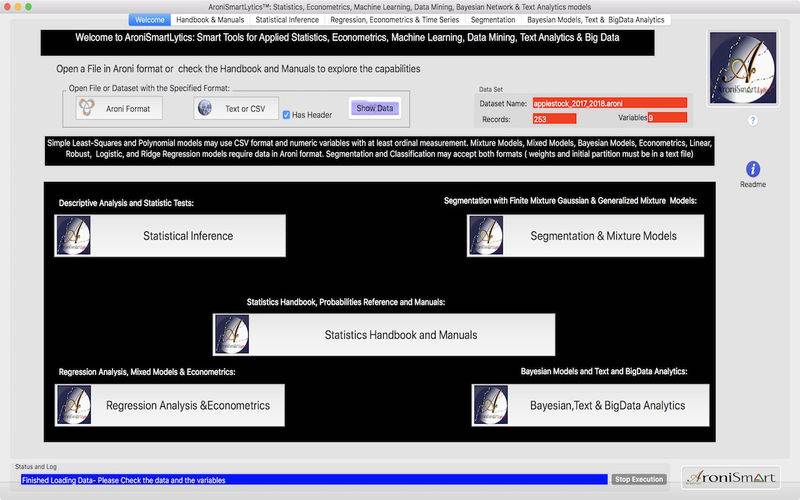Screen dimensions: 800x500
Task: Open Regression Analysis & Econometrics module
Action: point(169,405)
